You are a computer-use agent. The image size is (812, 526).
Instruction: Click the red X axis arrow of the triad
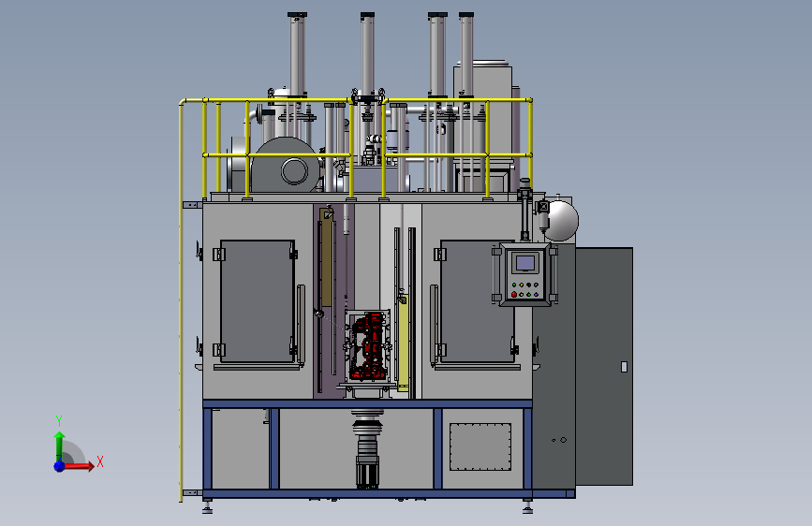[79, 466]
